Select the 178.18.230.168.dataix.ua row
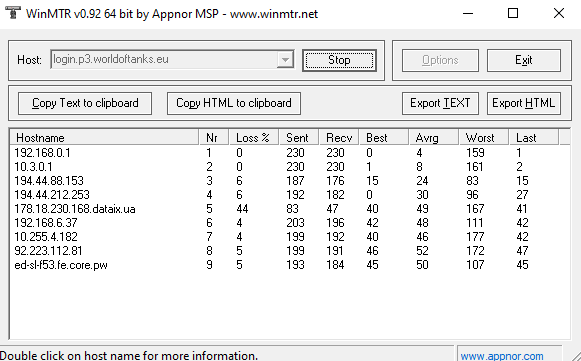 tap(289, 209)
